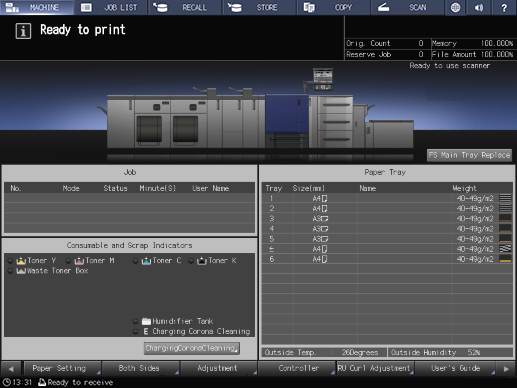517x388 pixels.
Task: Click the tray 1 weight 40-49g/m2
Action: (x=475, y=199)
